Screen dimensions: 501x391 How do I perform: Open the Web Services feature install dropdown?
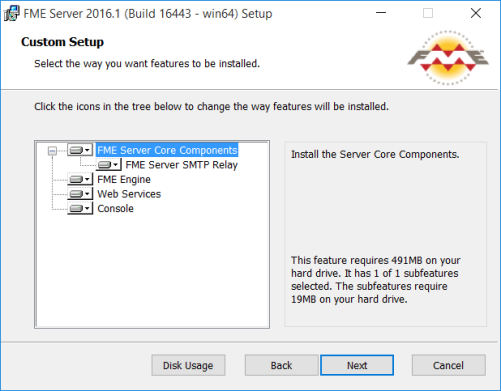point(80,194)
